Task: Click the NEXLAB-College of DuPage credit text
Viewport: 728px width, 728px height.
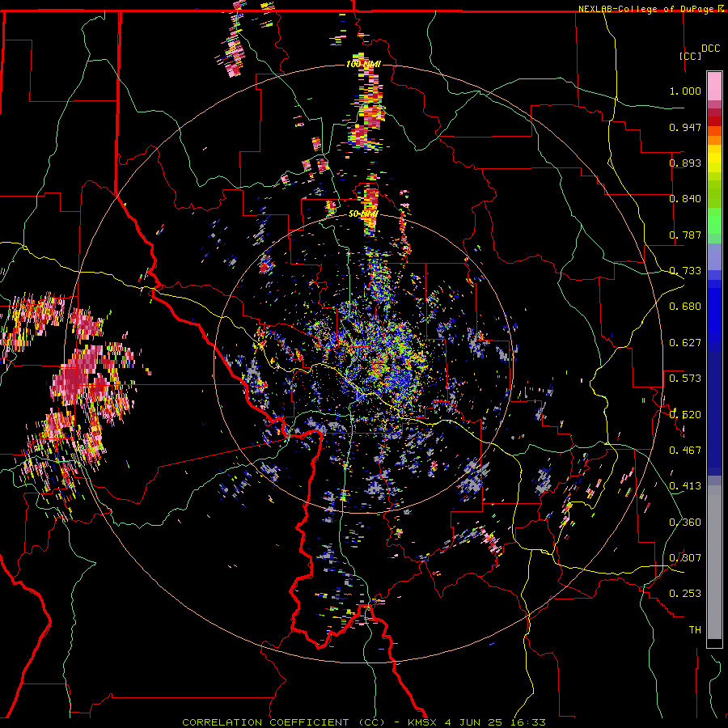Action: [647, 9]
